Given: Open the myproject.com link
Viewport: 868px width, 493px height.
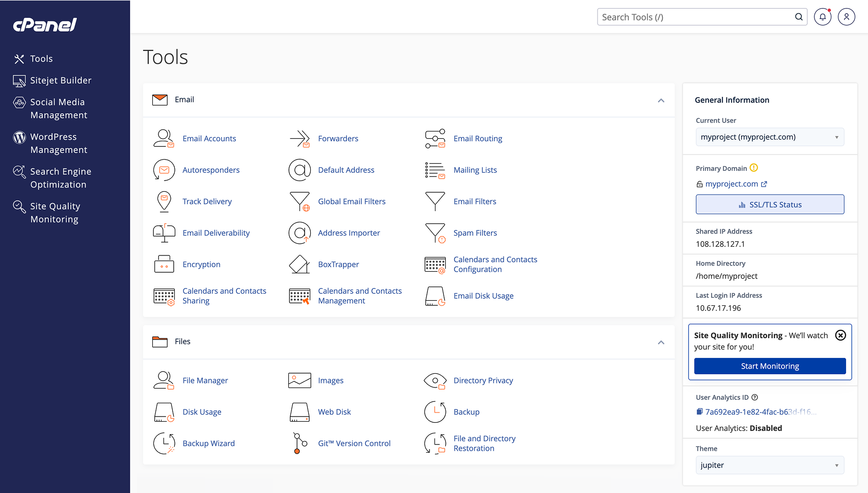Looking at the screenshot, I should click(732, 184).
